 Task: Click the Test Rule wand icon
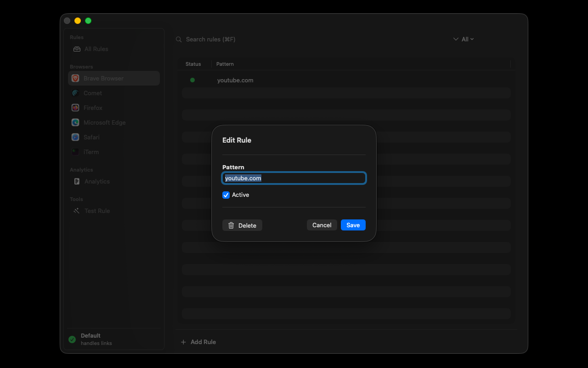(77, 211)
